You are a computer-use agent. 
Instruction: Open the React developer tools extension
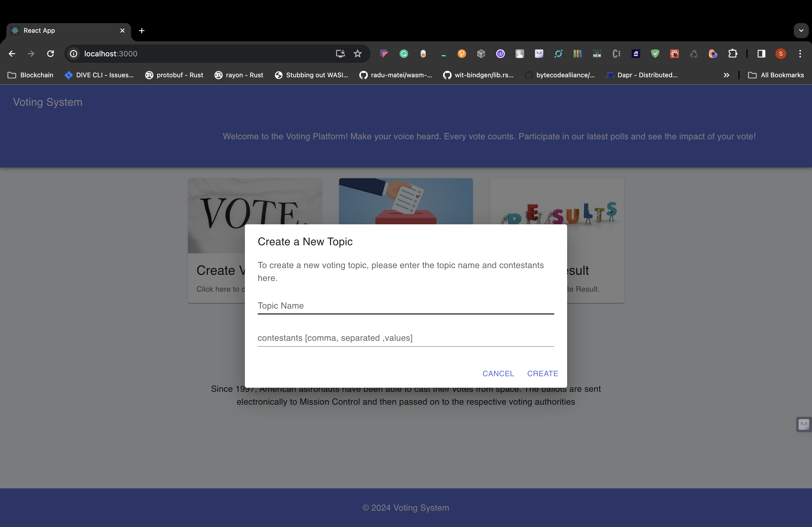coord(674,53)
